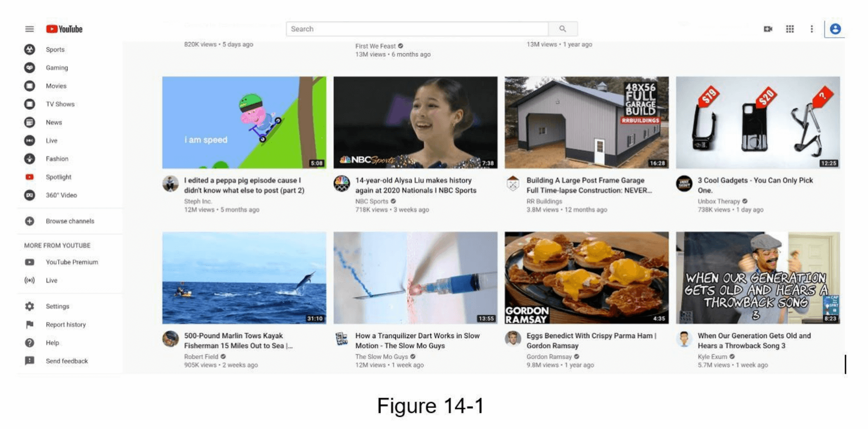Open Report history

pyautogui.click(x=65, y=325)
